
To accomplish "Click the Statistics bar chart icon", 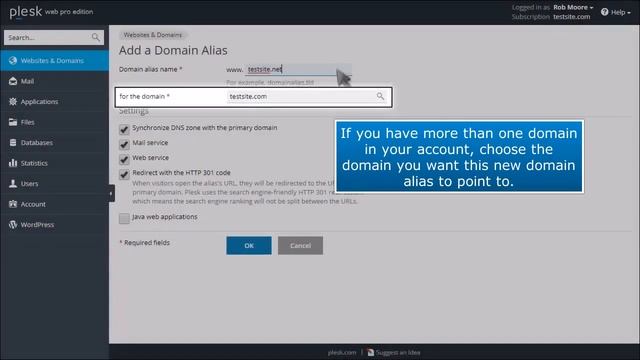I will 13,163.
